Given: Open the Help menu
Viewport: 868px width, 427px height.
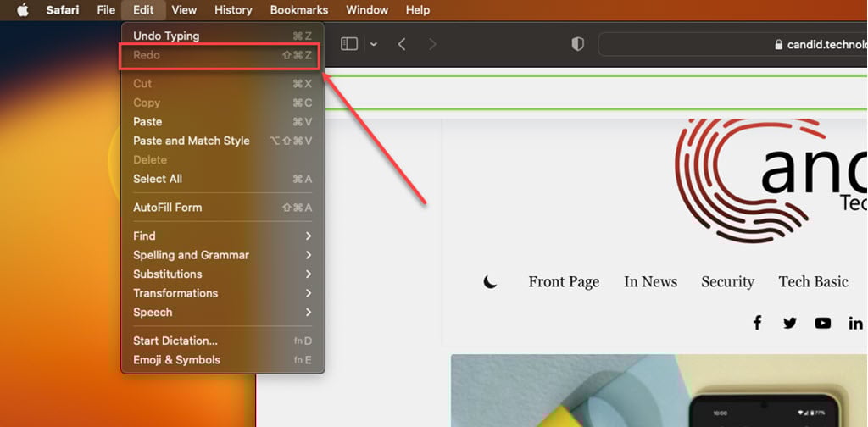Looking at the screenshot, I should [417, 10].
